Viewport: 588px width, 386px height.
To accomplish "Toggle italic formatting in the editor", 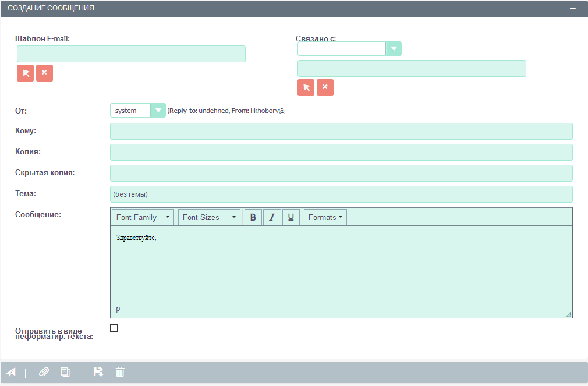I will [x=272, y=217].
